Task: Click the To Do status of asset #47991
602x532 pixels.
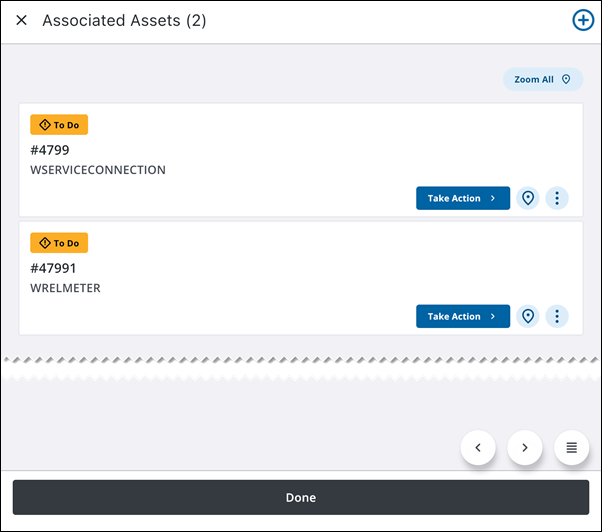Action: [x=59, y=243]
